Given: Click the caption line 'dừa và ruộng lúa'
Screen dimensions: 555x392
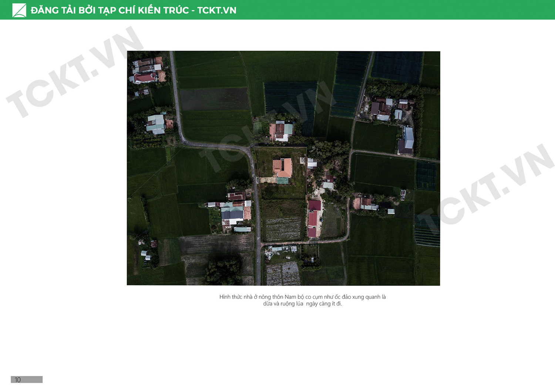Looking at the screenshot, I should (302, 304).
